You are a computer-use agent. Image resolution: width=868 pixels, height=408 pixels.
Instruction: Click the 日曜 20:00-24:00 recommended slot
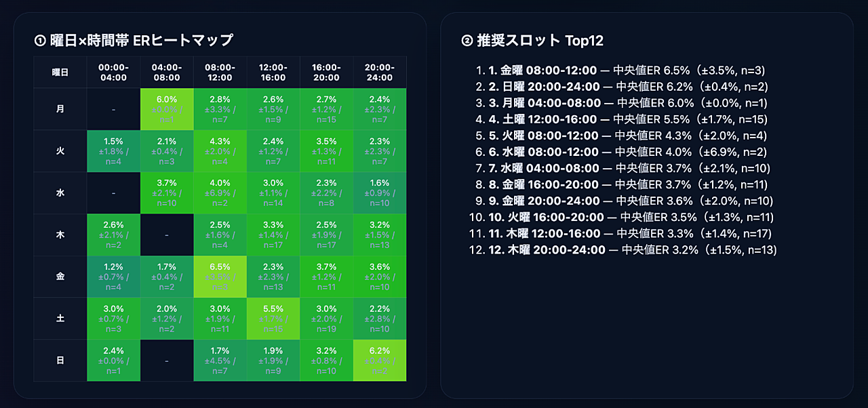tap(544, 87)
